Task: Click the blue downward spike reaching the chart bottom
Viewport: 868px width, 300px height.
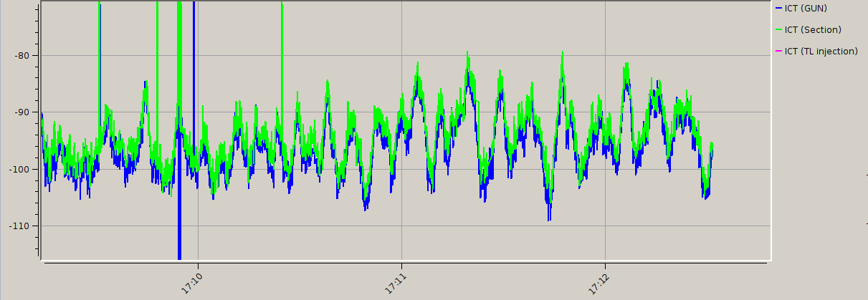Action: pos(179,243)
